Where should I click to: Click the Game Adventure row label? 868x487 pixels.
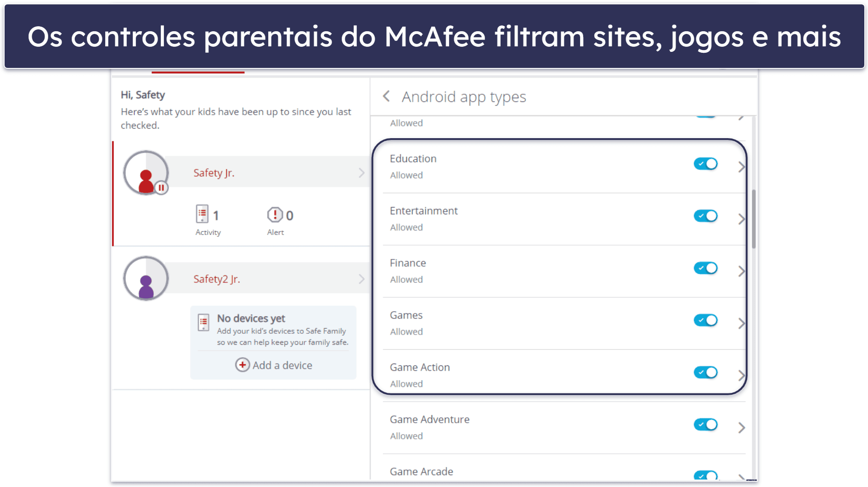coord(429,420)
